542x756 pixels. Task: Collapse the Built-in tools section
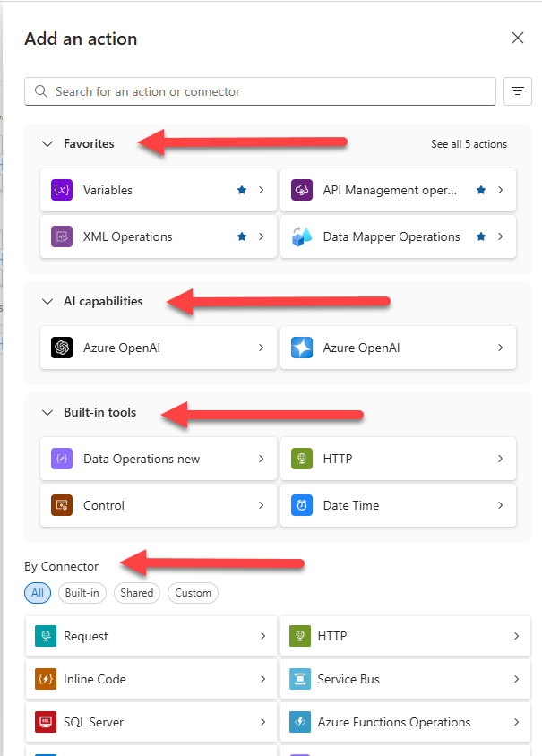pyautogui.click(x=47, y=413)
